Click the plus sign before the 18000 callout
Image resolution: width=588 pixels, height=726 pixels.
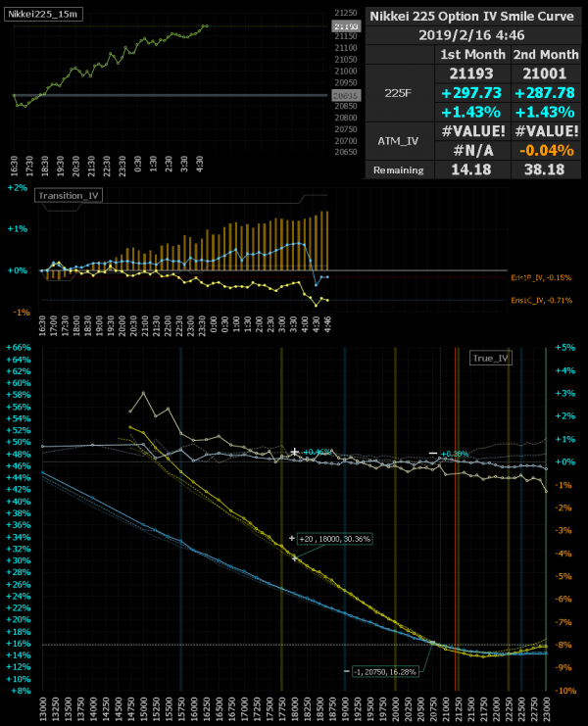coord(291,539)
